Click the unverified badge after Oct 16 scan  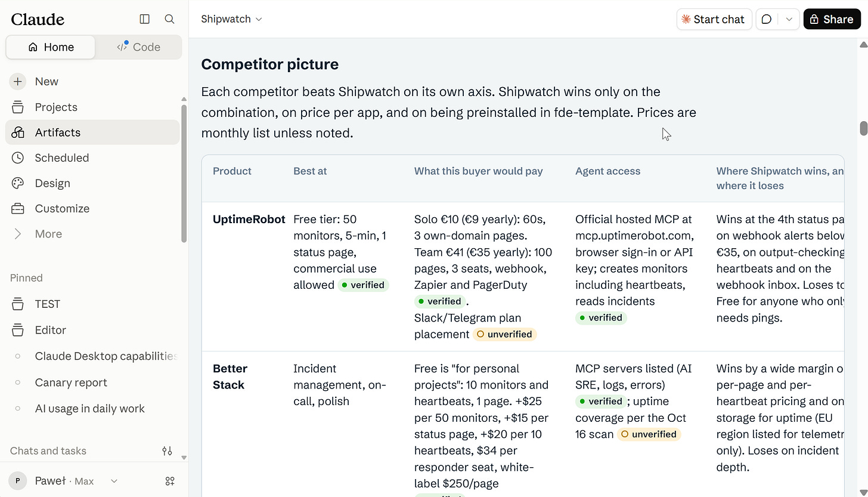click(649, 434)
